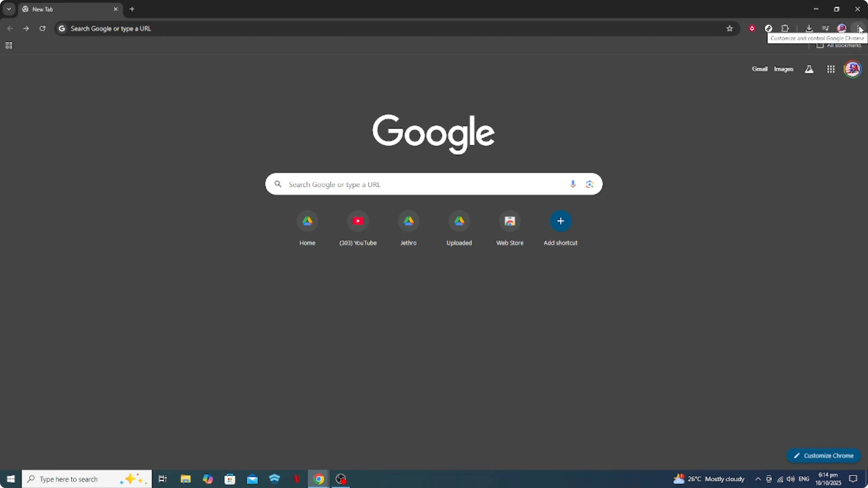The height and width of the screenshot is (488, 868).
Task: Open Chrome profile avatar in toolbar
Action: pyautogui.click(x=842, y=29)
